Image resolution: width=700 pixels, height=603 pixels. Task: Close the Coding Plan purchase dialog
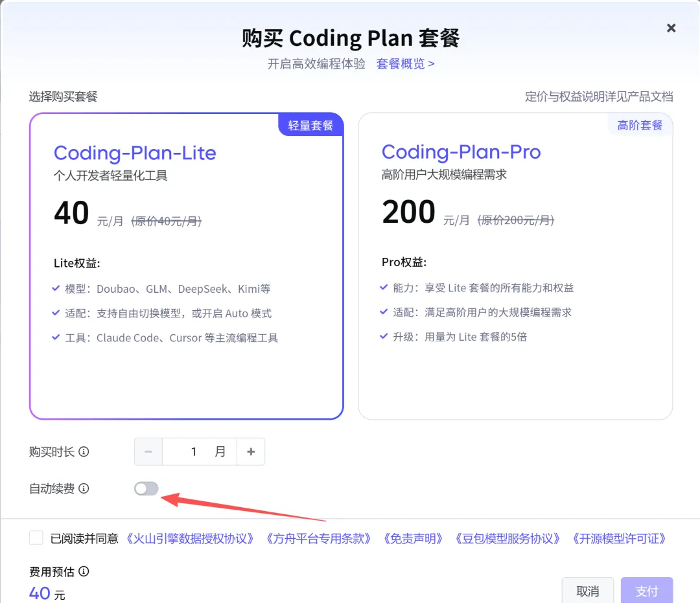click(671, 28)
